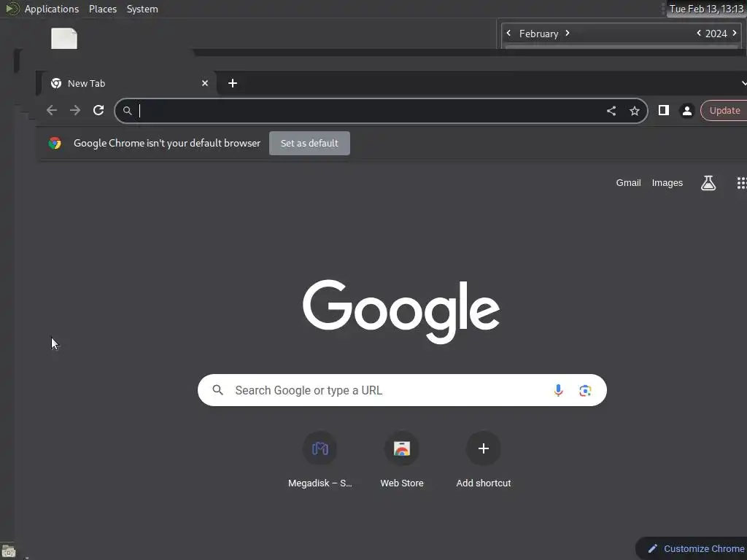Click the Update button
Screen dimensions: 747x560
point(724,111)
